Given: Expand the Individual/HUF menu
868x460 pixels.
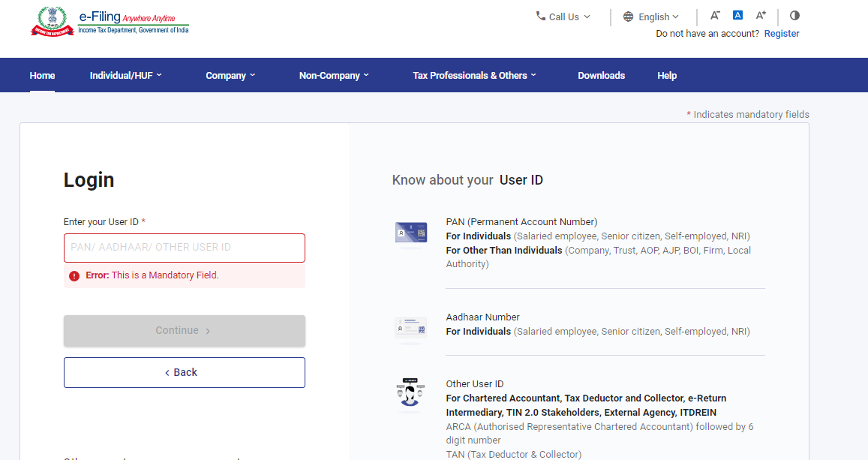Looking at the screenshot, I should click(x=125, y=75).
